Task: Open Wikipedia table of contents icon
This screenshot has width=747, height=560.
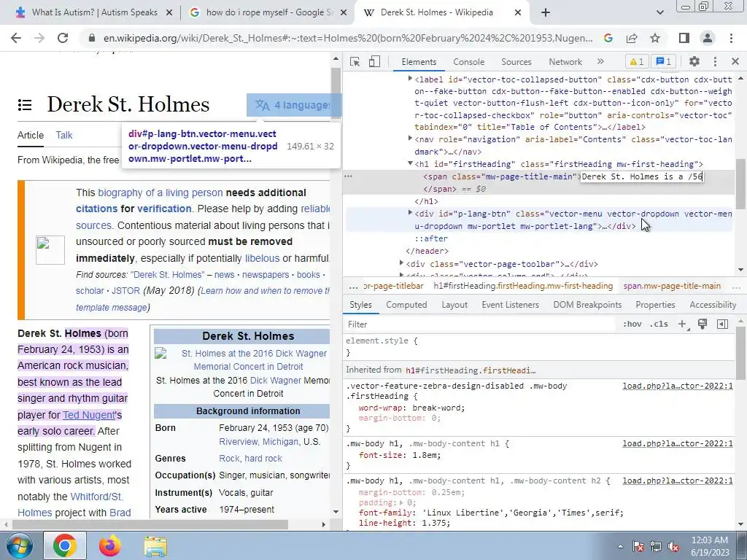Action: (25, 104)
